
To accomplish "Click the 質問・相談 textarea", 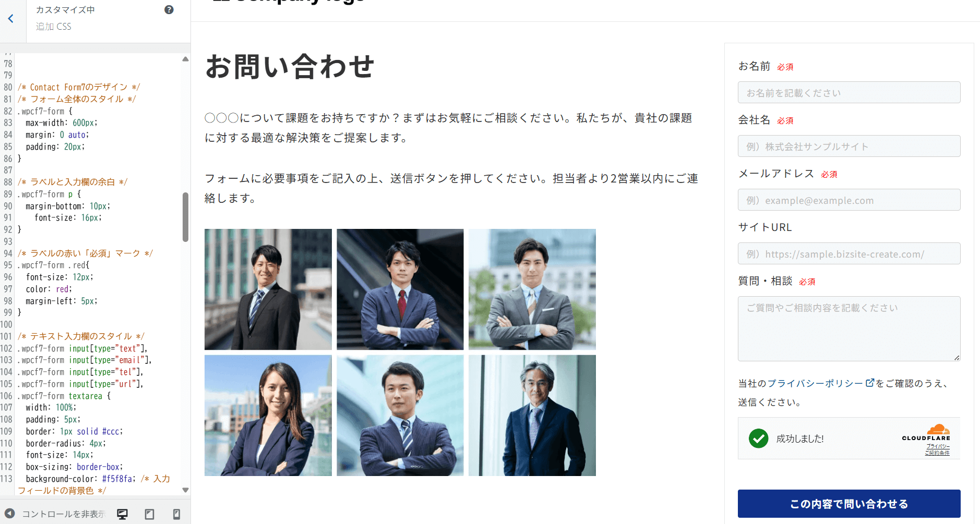I will 849,328.
